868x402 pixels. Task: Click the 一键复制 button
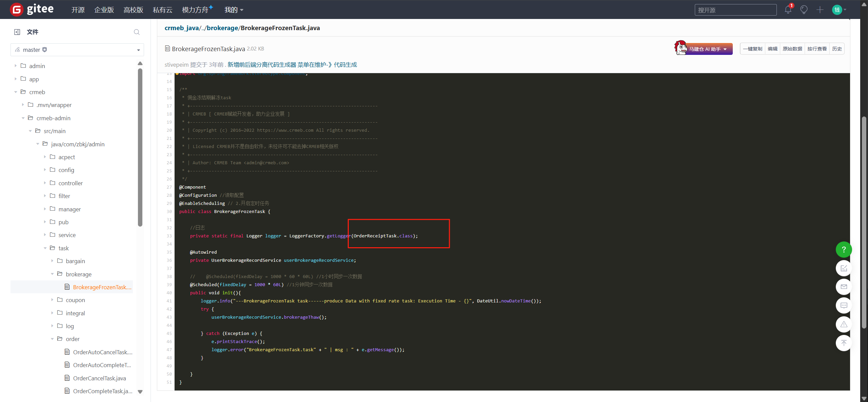coord(752,49)
